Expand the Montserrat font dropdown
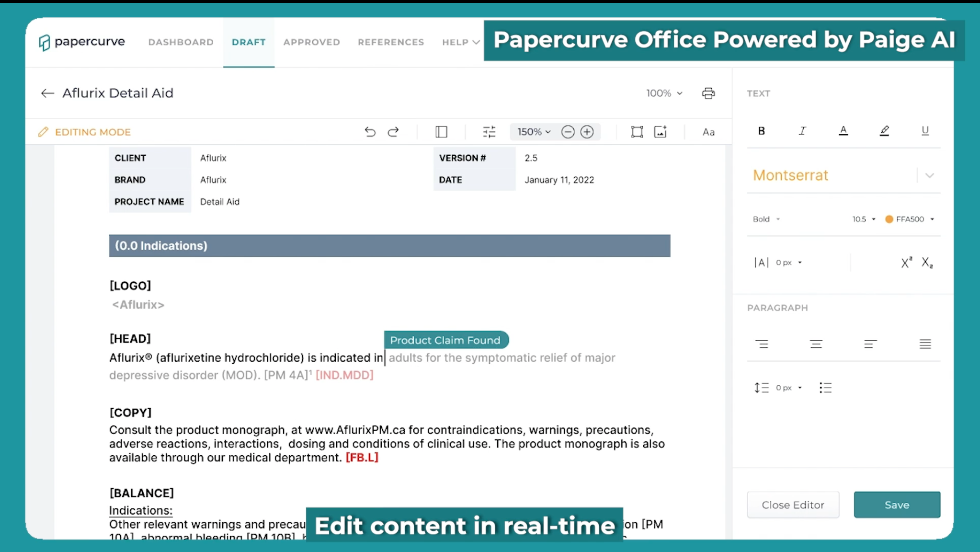The image size is (980, 552). 929,175
